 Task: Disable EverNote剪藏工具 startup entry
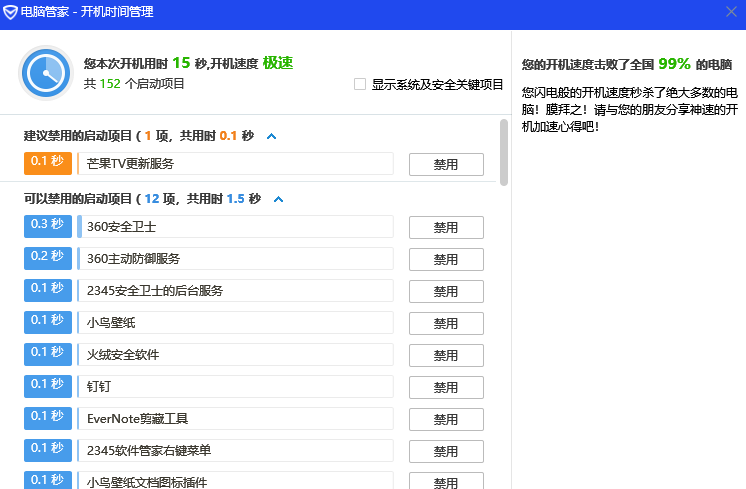click(445, 420)
